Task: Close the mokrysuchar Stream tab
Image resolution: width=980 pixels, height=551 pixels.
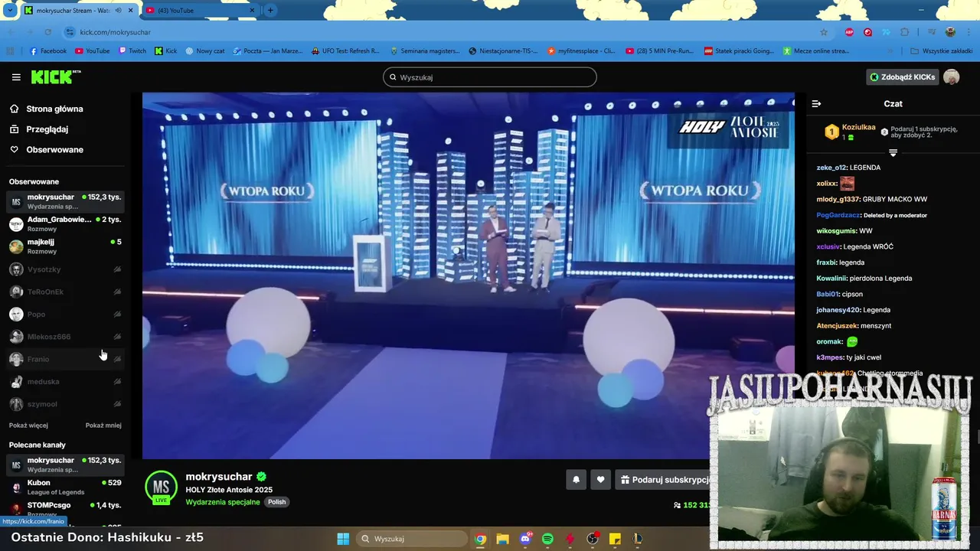Action: point(131,10)
